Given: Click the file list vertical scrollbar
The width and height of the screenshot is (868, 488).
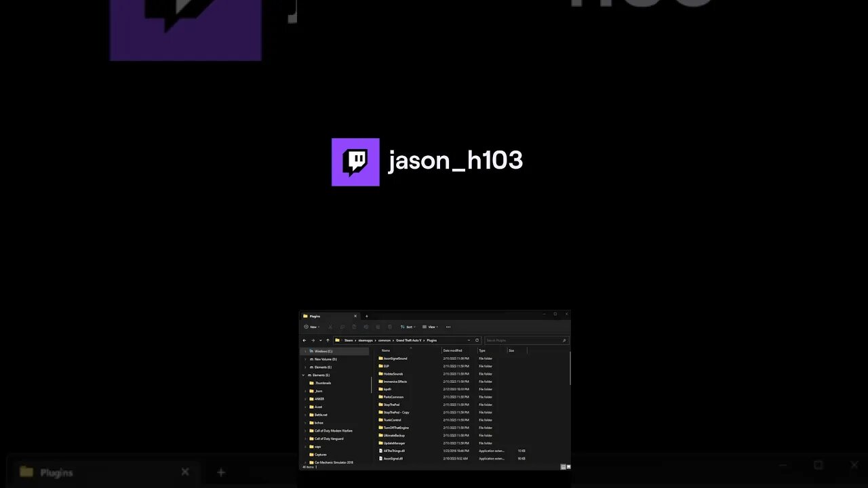Looking at the screenshot, I should click(x=569, y=369).
